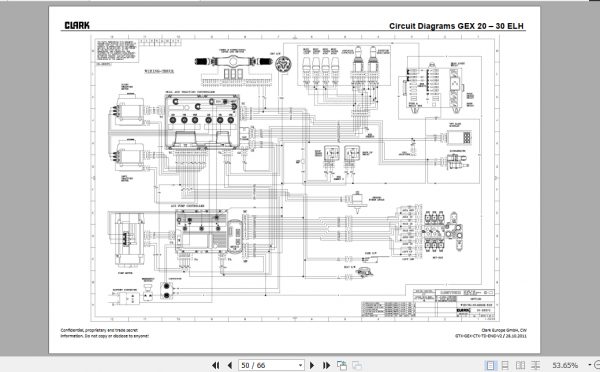600x372 pixels.
Task: Switch to continuous facing pages view
Action: pos(535,365)
